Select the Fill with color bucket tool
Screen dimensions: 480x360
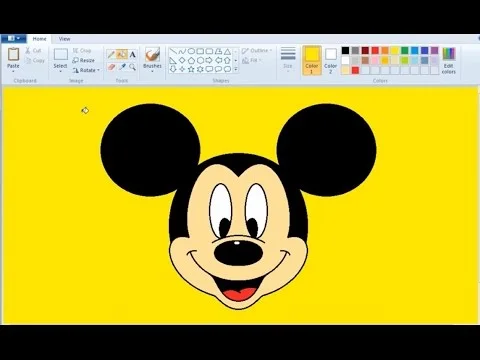coord(122,54)
